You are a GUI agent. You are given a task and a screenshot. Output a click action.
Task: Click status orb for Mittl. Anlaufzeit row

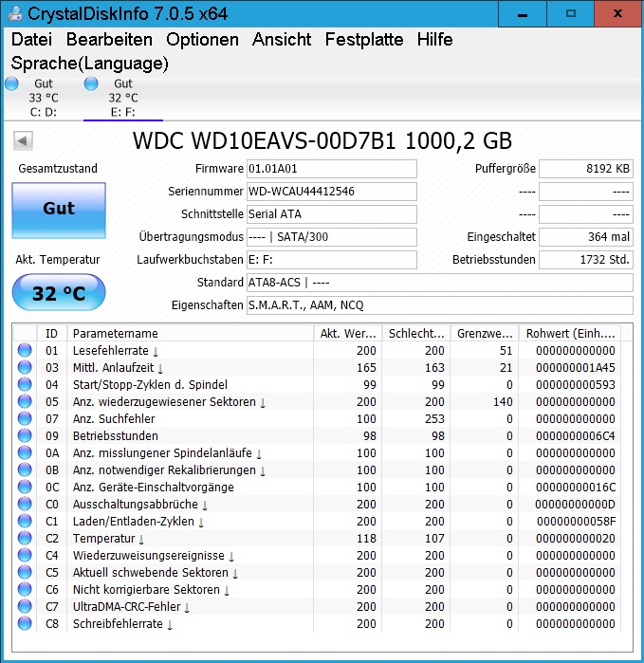[x=25, y=367]
